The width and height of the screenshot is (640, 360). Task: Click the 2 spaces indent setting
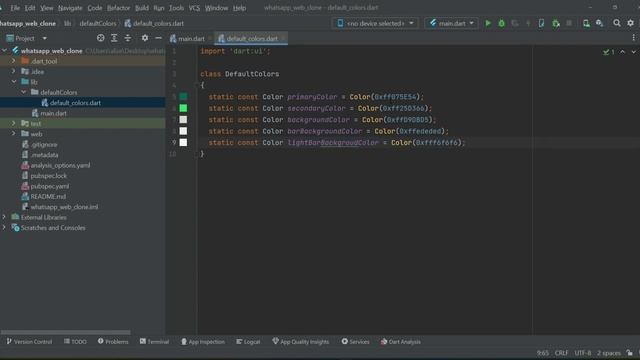(x=609, y=353)
